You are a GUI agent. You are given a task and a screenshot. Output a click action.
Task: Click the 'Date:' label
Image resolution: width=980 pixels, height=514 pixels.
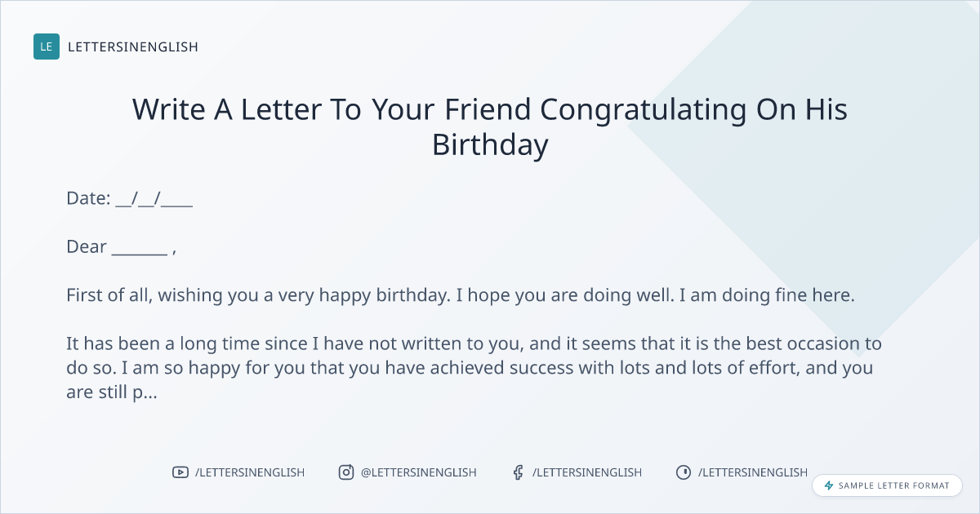[x=88, y=198]
